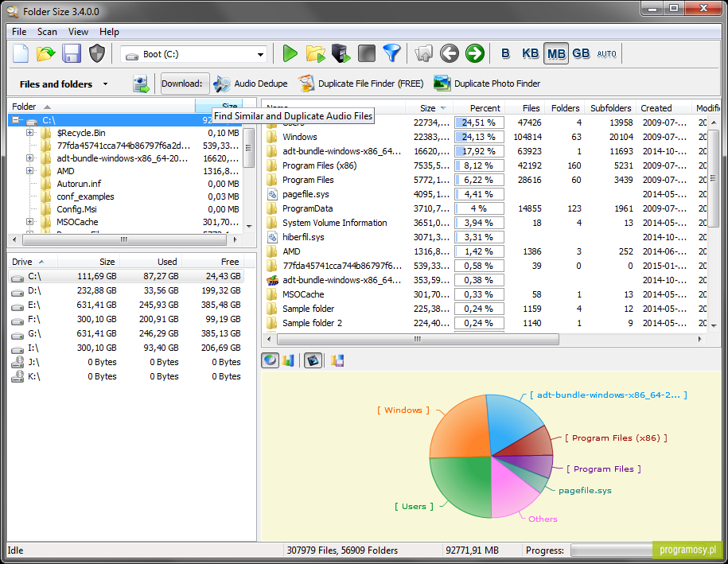Sort by Created column header
The height and width of the screenshot is (564, 728).
(664, 108)
